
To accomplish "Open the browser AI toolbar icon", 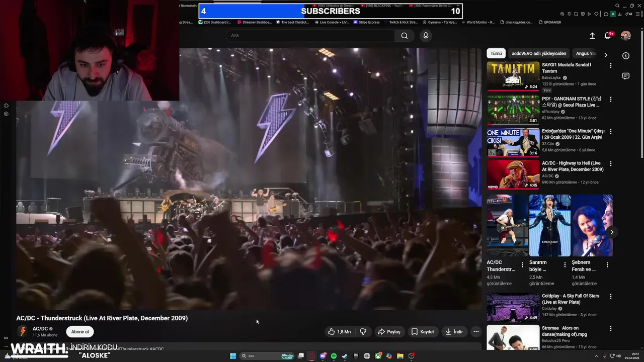I will click(x=629, y=14).
